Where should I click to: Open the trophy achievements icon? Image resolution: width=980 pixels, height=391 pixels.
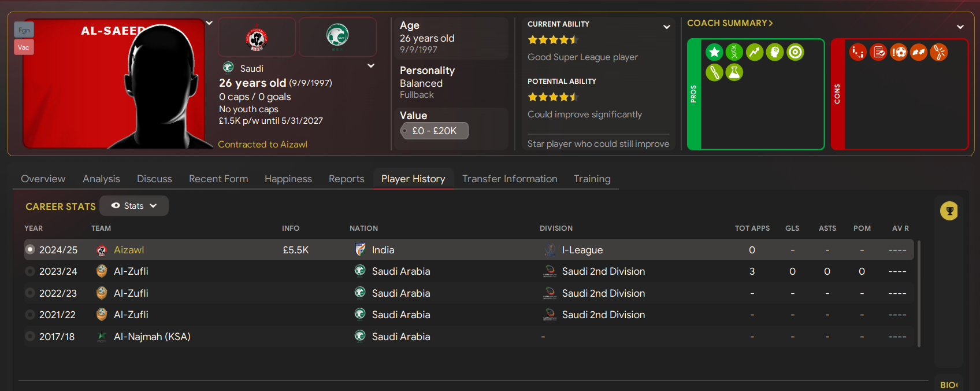(x=949, y=211)
